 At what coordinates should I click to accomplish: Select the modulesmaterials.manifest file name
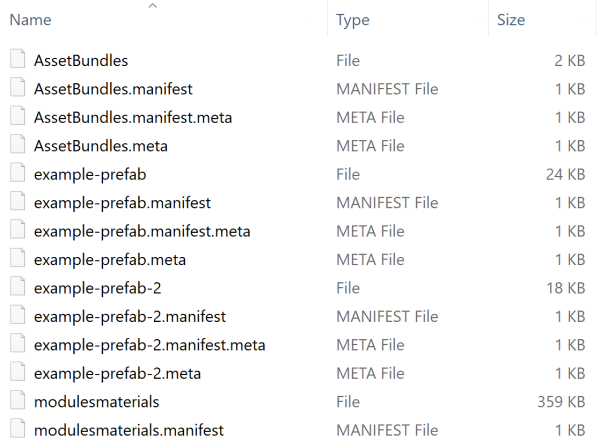[x=129, y=431]
